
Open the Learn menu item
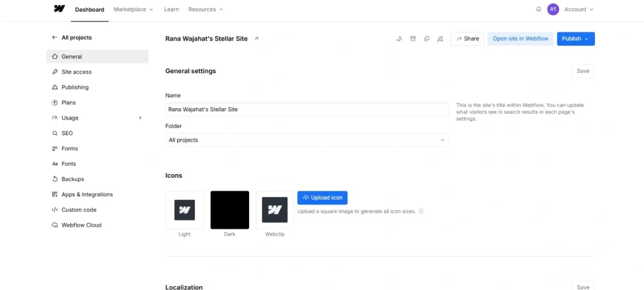pyautogui.click(x=171, y=9)
